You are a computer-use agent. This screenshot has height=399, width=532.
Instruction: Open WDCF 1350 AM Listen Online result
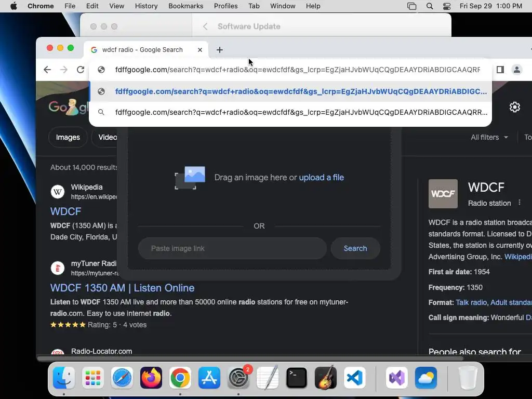click(x=123, y=288)
